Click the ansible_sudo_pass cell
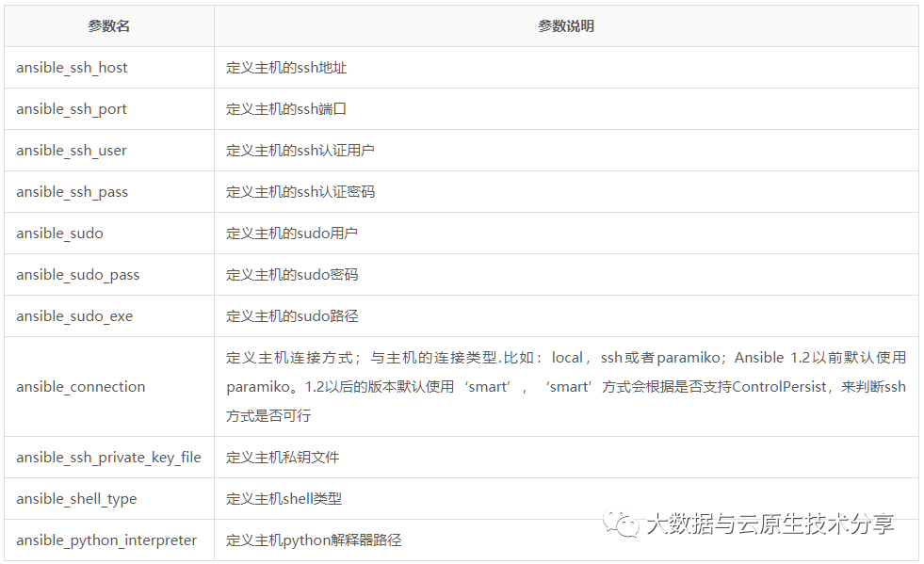The image size is (924, 564). tap(77, 275)
